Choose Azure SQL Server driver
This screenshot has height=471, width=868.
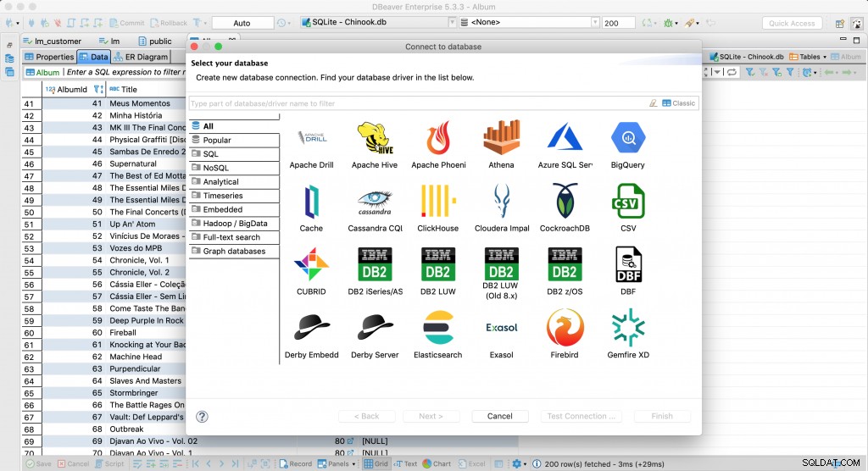(565, 137)
